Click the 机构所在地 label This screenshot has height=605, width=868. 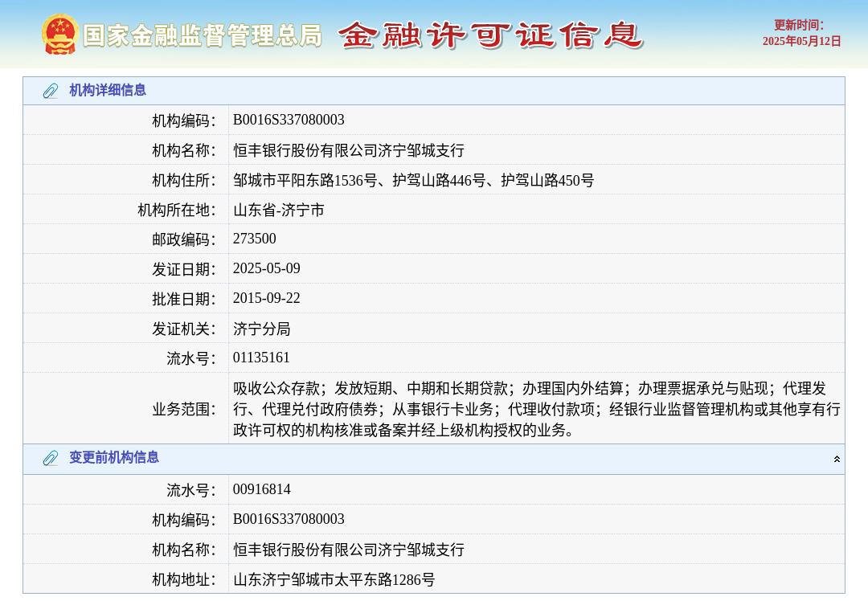tap(177, 211)
